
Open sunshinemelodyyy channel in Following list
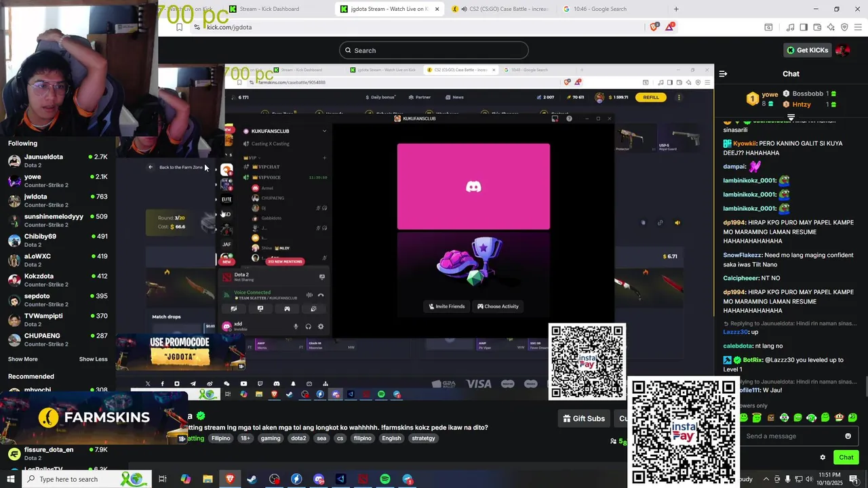tap(57, 220)
